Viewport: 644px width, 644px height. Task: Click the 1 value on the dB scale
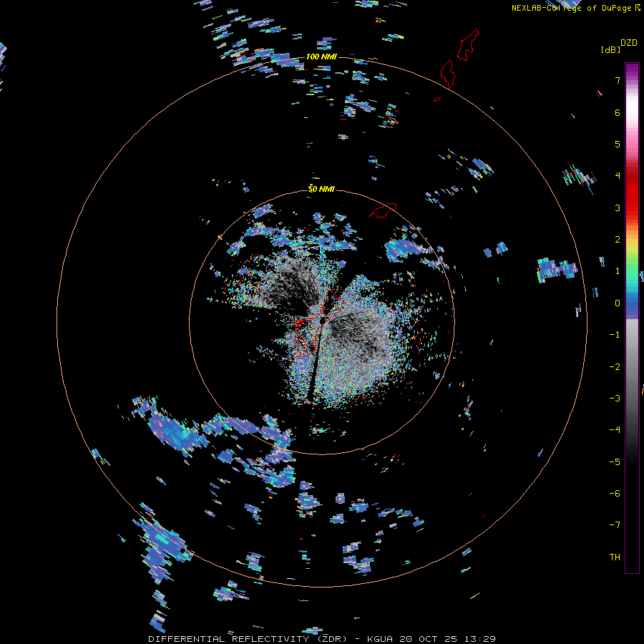[618, 271]
